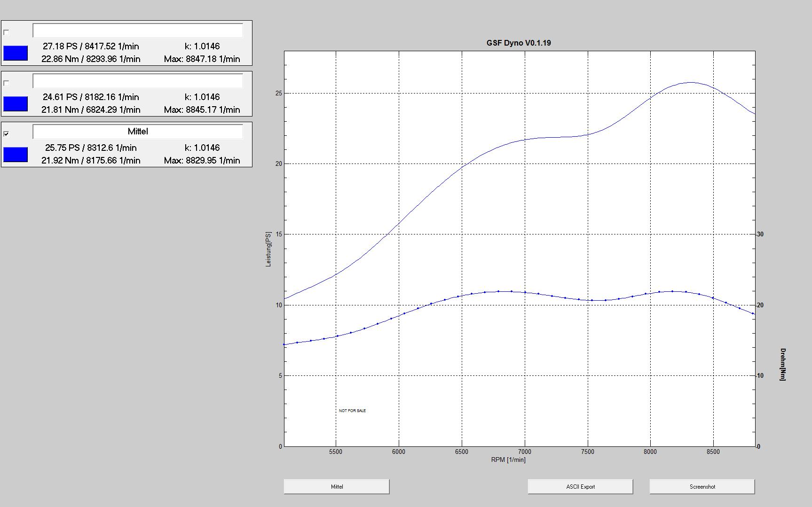Click the ASCII Export button

click(x=580, y=487)
